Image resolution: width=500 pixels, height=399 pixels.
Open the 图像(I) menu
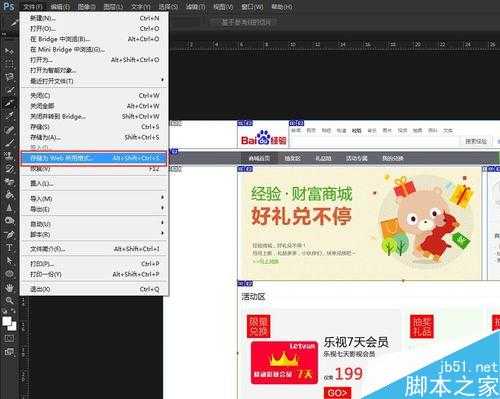coord(86,6)
